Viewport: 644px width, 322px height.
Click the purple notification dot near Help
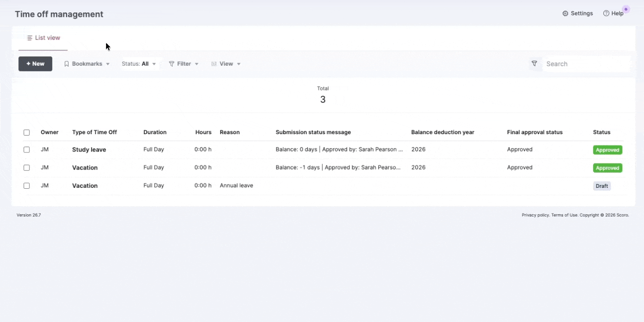pos(626,9)
